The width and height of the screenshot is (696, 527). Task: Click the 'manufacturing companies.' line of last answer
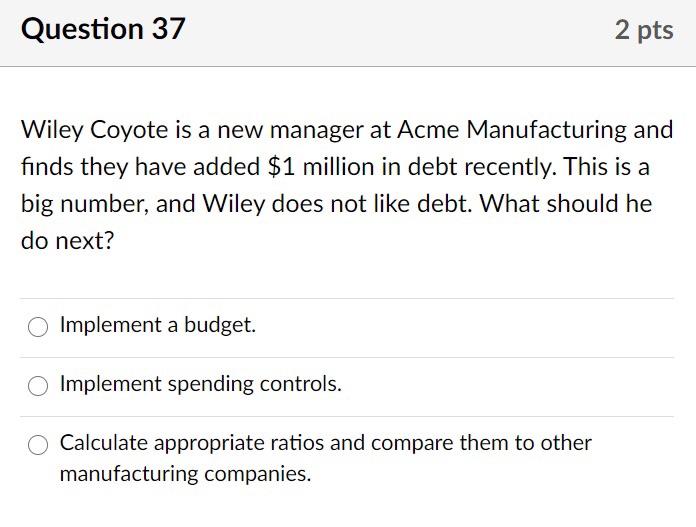[x=185, y=474]
